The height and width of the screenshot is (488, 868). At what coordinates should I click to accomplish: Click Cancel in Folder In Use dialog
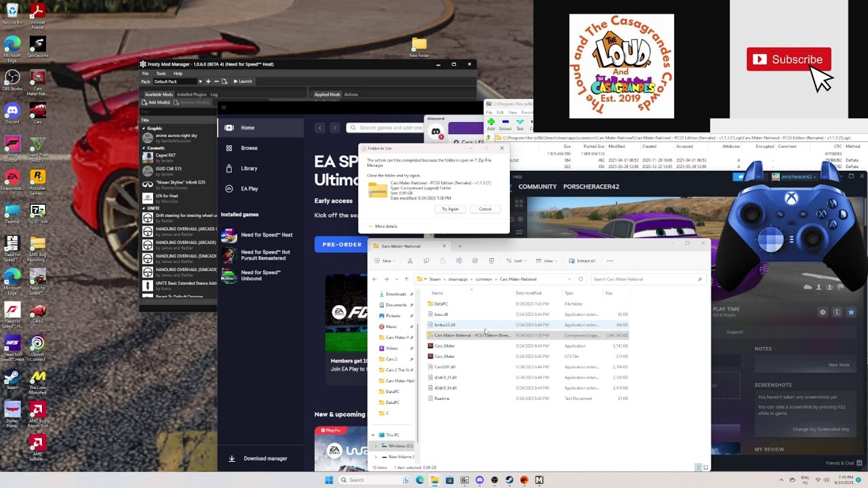pos(485,209)
